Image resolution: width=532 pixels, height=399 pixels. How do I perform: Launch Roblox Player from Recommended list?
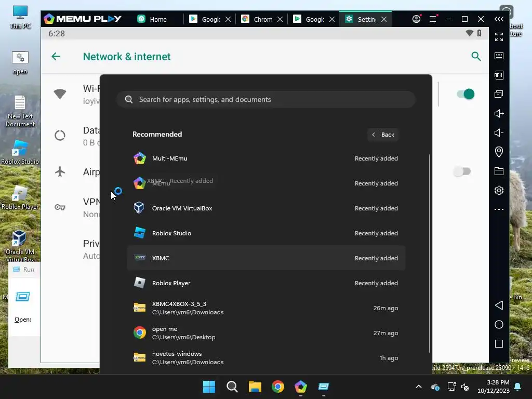(x=266, y=283)
